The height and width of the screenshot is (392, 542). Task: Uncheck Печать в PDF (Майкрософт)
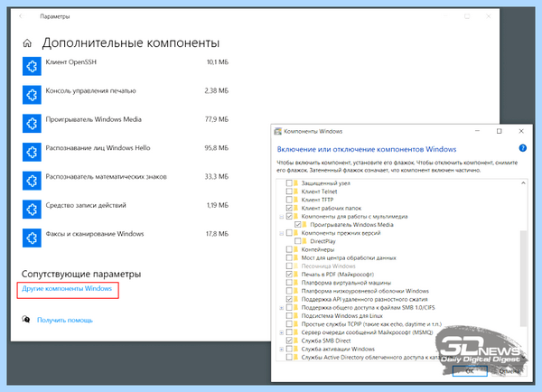(289, 275)
